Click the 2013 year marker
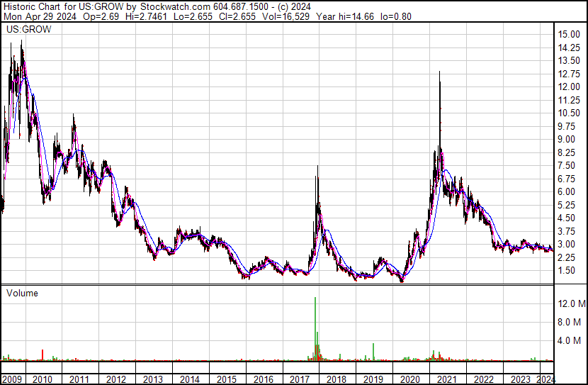This screenshot has width=588, height=385. point(152,379)
